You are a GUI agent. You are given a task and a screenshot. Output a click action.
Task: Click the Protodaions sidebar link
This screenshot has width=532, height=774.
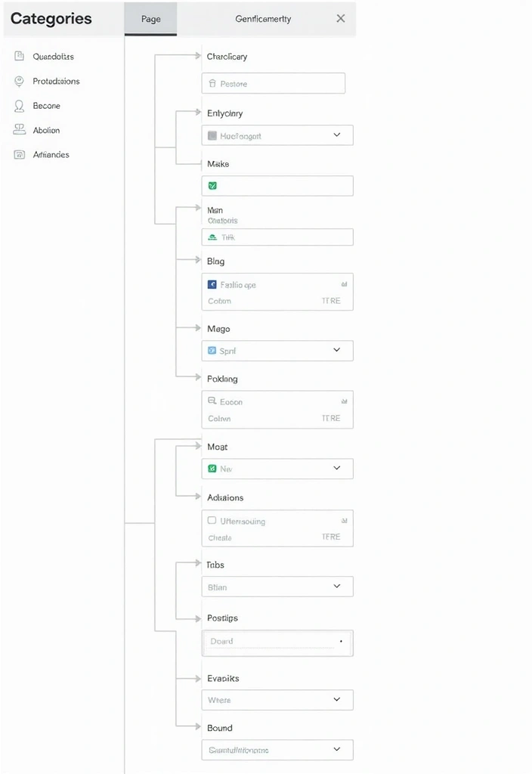(56, 81)
